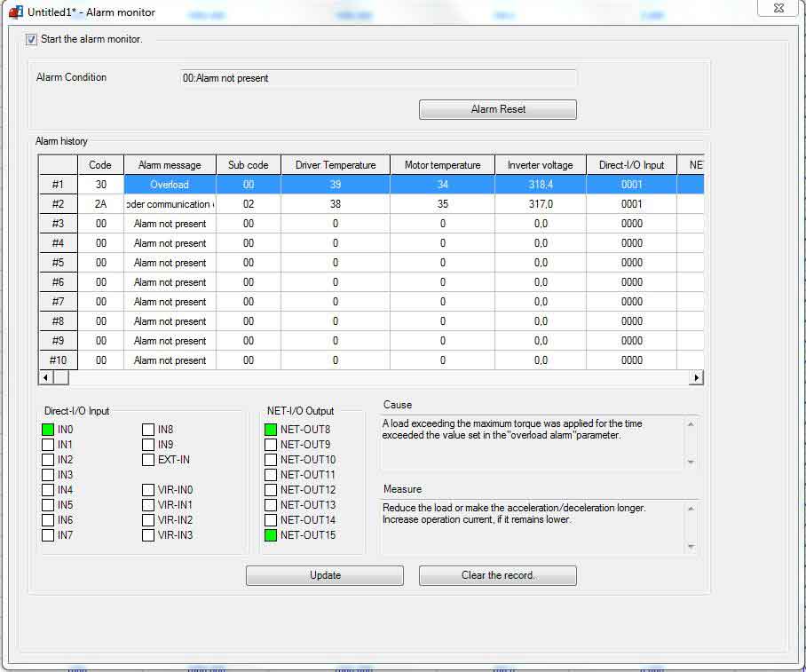Image resolution: width=806 pixels, height=672 pixels.
Task: Click the app icon in title bar
Action: click(15, 12)
